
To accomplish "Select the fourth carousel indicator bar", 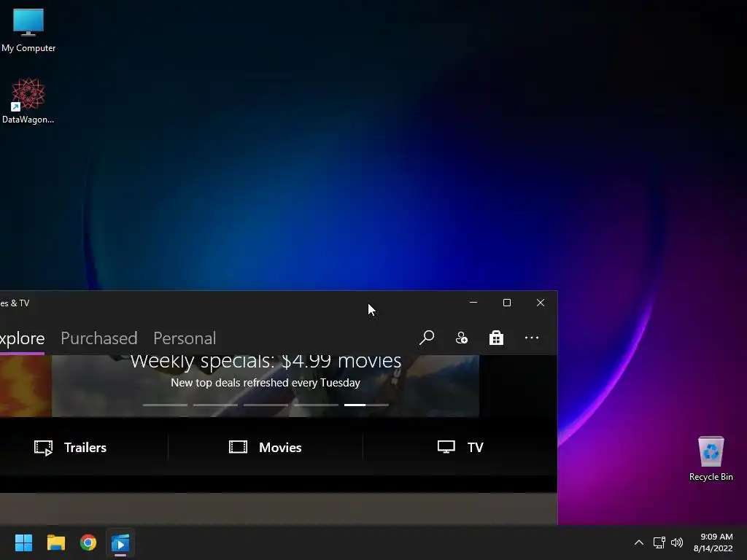I will pyautogui.click(x=316, y=405).
